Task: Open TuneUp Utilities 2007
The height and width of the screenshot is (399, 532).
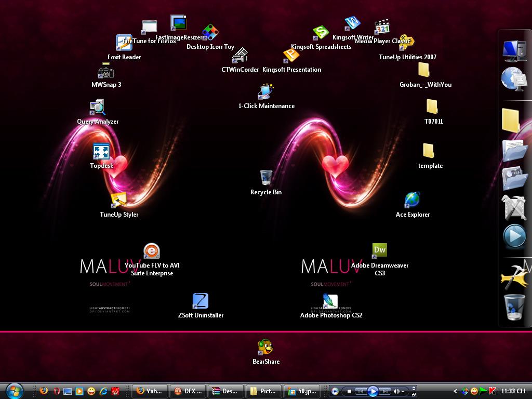Action: coord(407,43)
